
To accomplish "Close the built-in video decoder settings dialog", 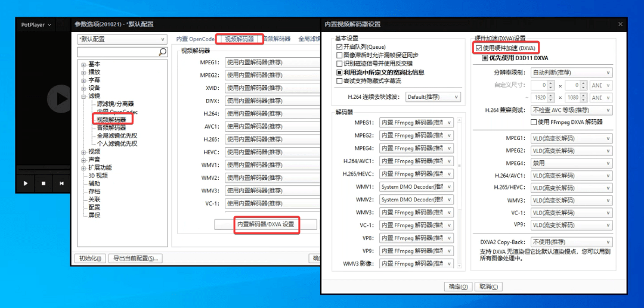I will [x=620, y=24].
